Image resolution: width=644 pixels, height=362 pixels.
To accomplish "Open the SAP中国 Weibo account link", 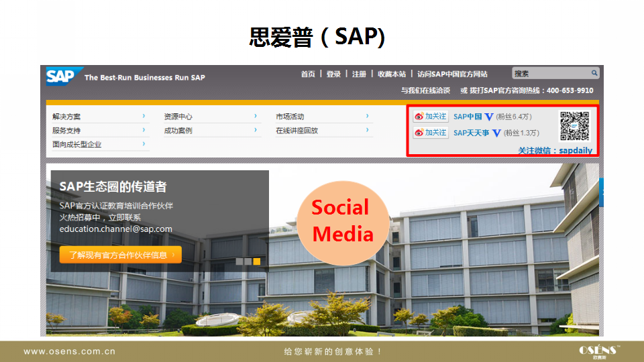I will pos(468,117).
